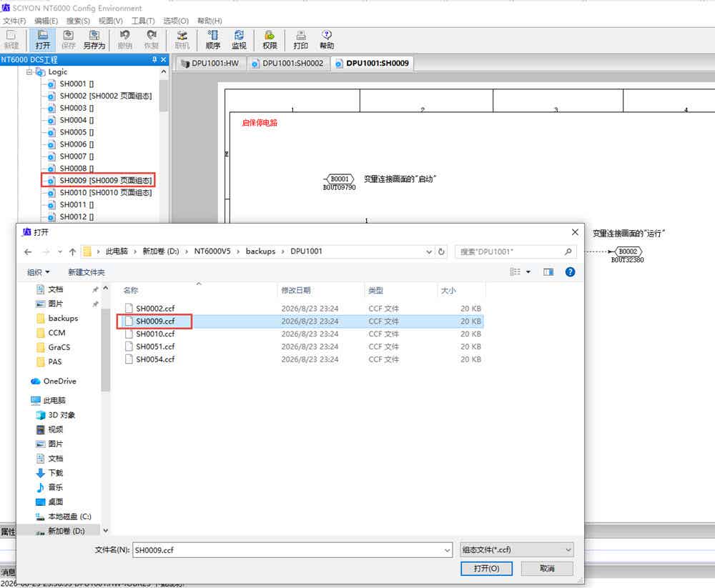715x588 pixels.
Task: Open the view options dropdown arrow
Action: click(x=528, y=272)
